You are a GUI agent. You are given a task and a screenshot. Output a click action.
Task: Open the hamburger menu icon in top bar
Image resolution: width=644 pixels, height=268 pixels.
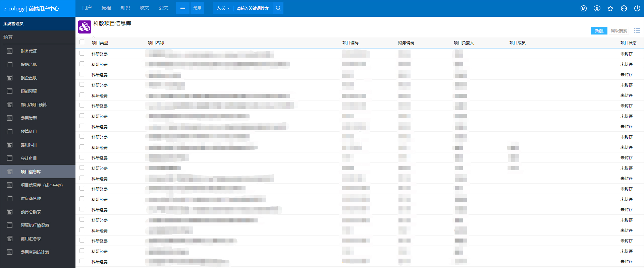tap(183, 8)
